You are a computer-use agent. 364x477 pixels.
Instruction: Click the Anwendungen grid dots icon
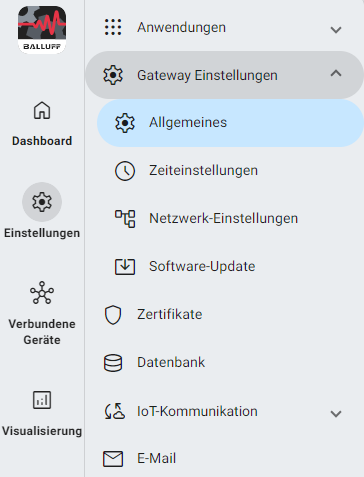point(113,27)
